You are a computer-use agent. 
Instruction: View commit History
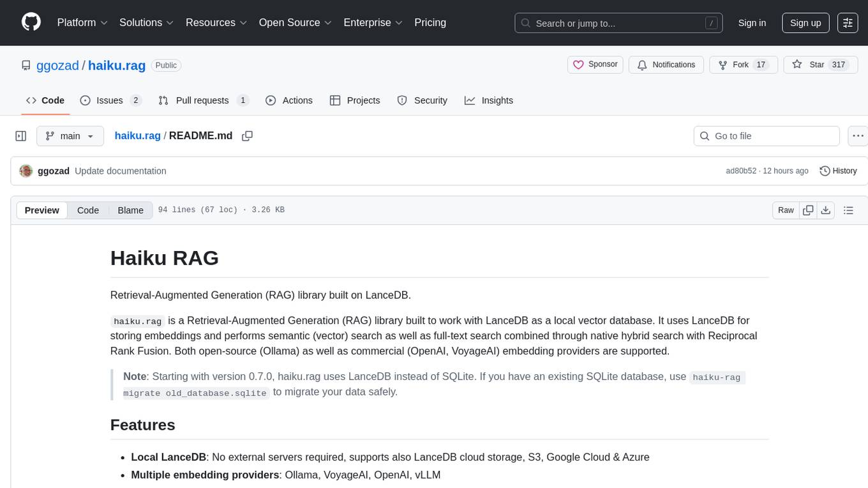click(x=838, y=171)
